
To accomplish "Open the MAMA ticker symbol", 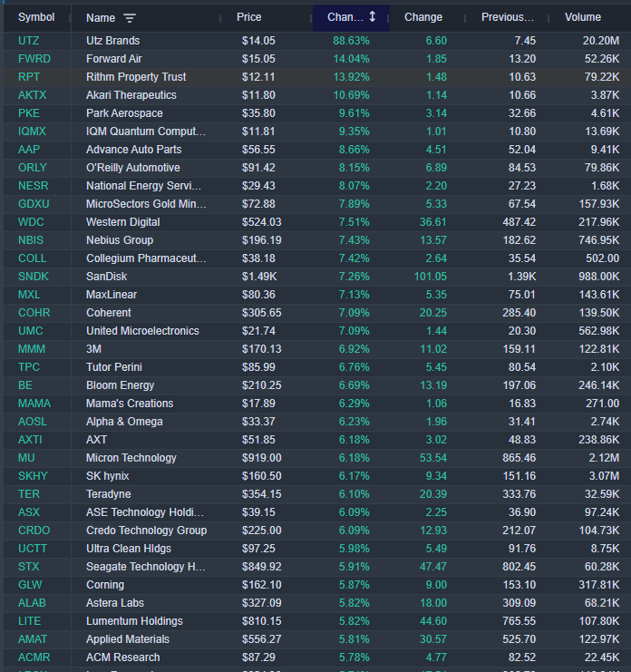I will (x=34, y=404).
